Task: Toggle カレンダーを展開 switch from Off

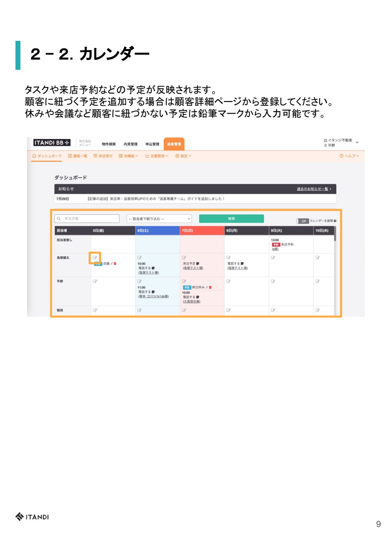Action: (303, 221)
